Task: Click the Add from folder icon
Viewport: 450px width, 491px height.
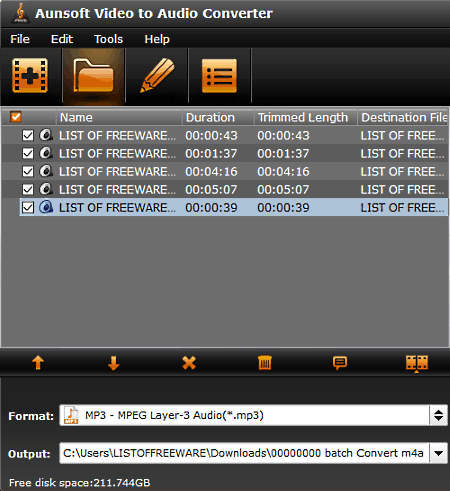Action: point(93,76)
